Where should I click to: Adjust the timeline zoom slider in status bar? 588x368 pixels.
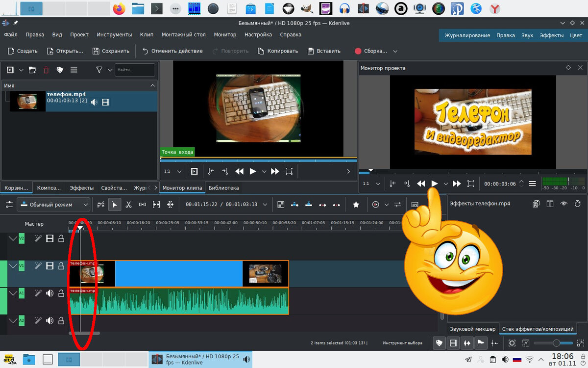click(x=553, y=343)
